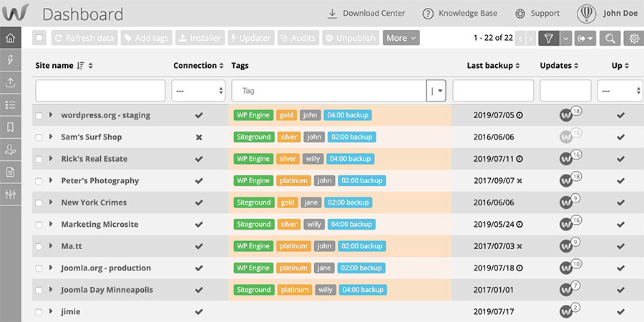Screen dimensions: 644x322
Task: Click updates badge for Joomla Day Minneapolis
Action: click(570, 290)
